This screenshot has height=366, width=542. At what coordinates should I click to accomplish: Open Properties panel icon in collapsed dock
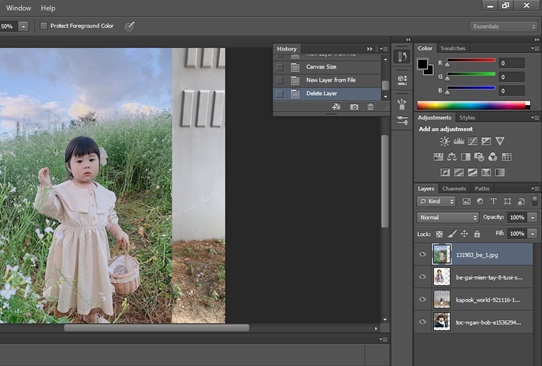tap(402, 80)
